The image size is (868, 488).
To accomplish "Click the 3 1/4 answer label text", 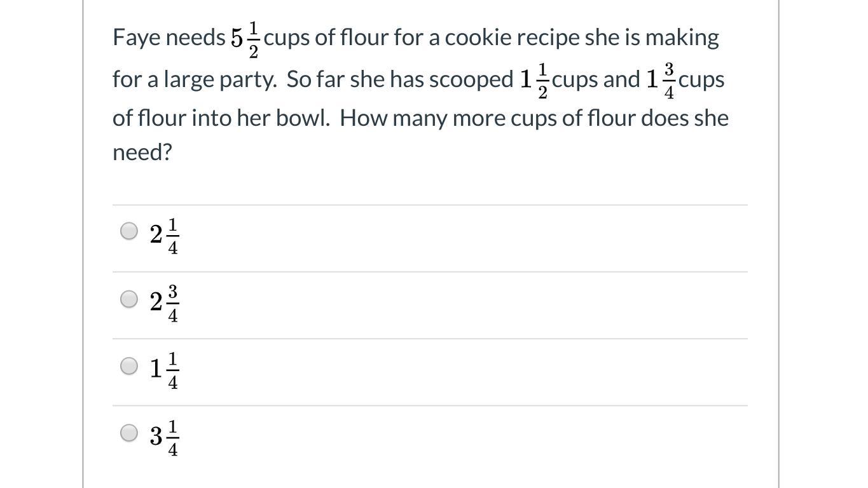I will tap(165, 438).
